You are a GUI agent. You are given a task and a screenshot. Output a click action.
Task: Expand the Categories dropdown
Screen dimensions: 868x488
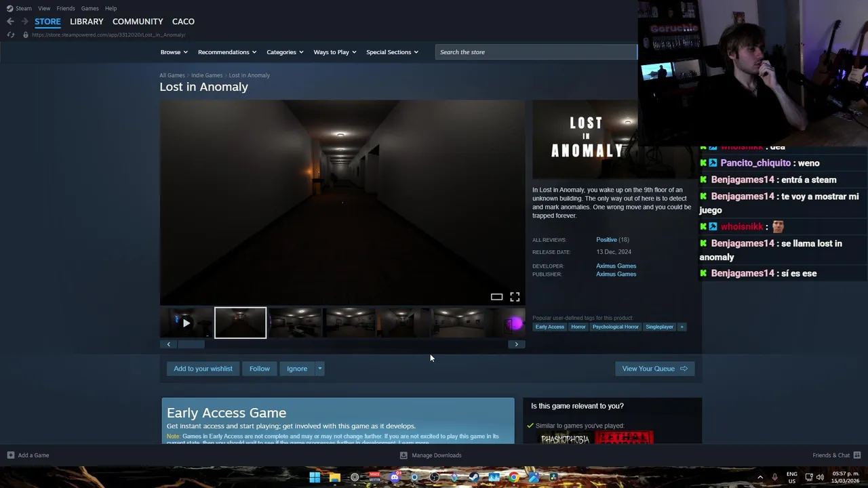(x=285, y=52)
